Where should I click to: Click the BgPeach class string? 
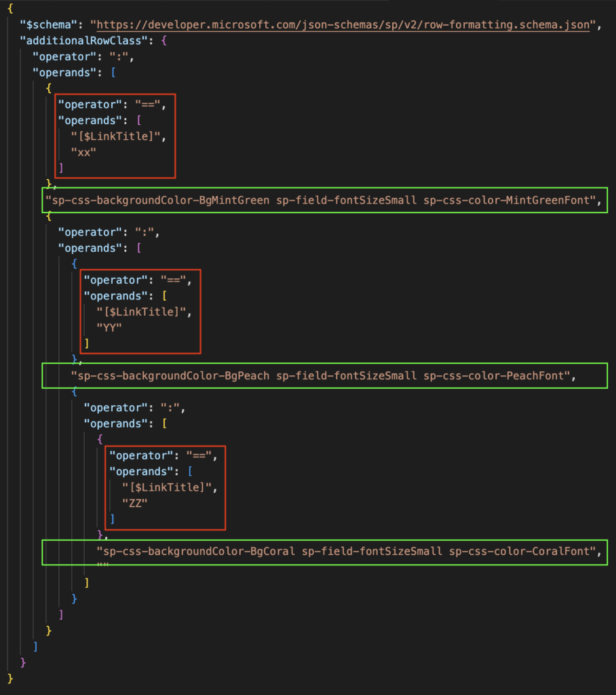(x=320, y=376)
